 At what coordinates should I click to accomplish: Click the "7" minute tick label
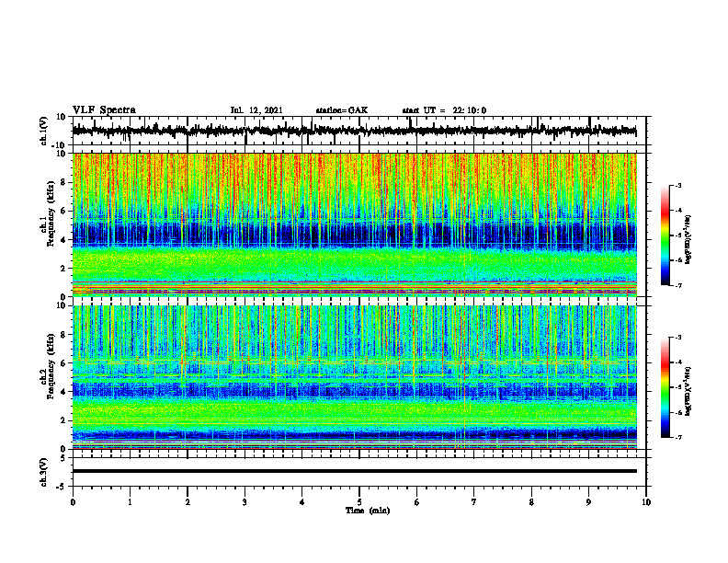click(x=474, y=502)
